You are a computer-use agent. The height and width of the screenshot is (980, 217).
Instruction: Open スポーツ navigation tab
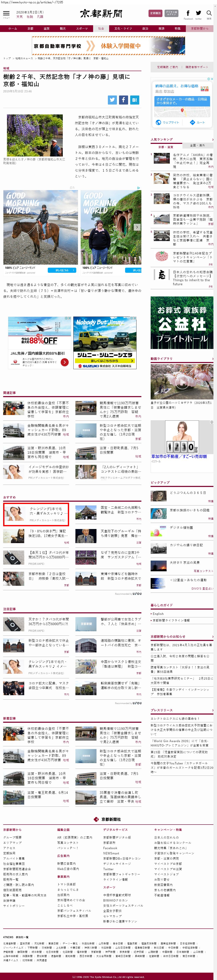82,29
